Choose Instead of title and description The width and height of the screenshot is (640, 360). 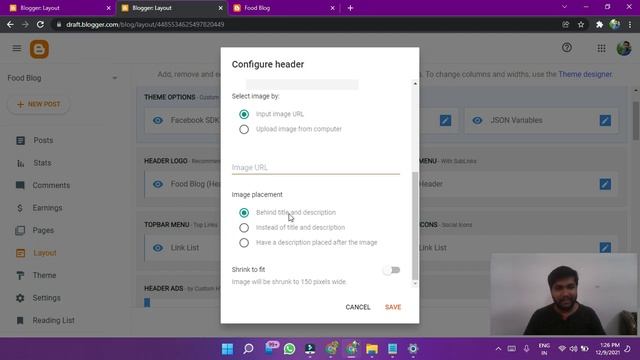click(244, 228)
